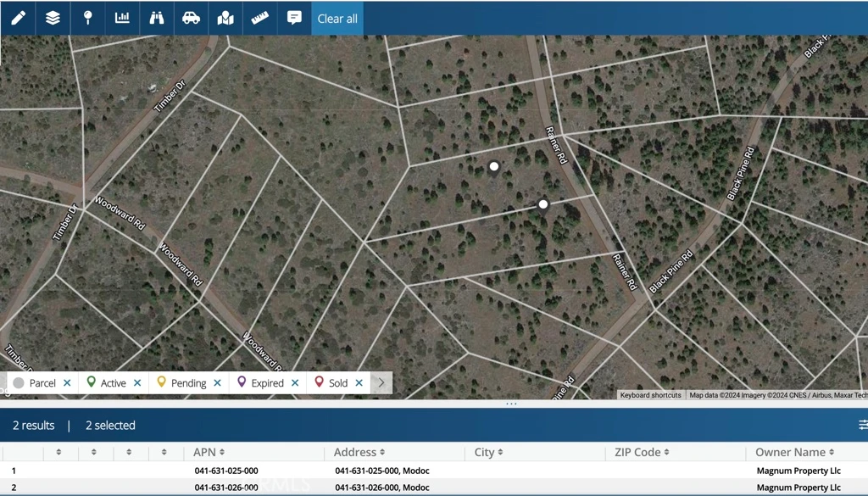Open the map view icon
The height and width of the screenshot is (496, 868).
225,18
